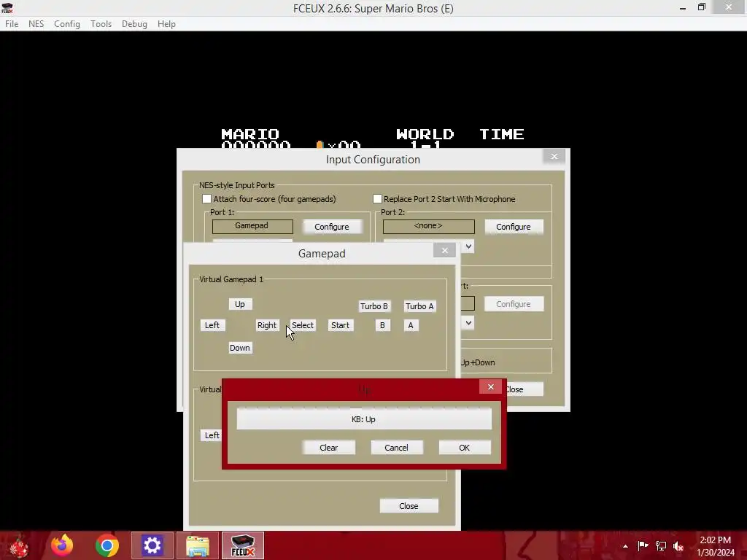Screen dimensions: 747x560
Task: Click Cancel in the Up dialog
Action: click(x=396, y=448)
